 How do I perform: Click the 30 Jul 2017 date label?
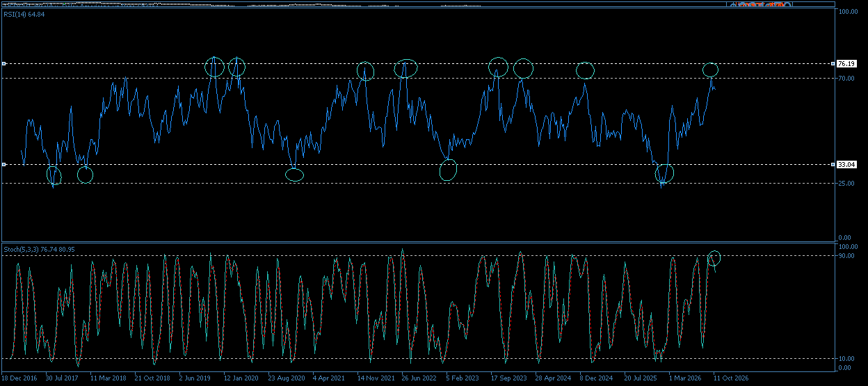tap(63, 378)
